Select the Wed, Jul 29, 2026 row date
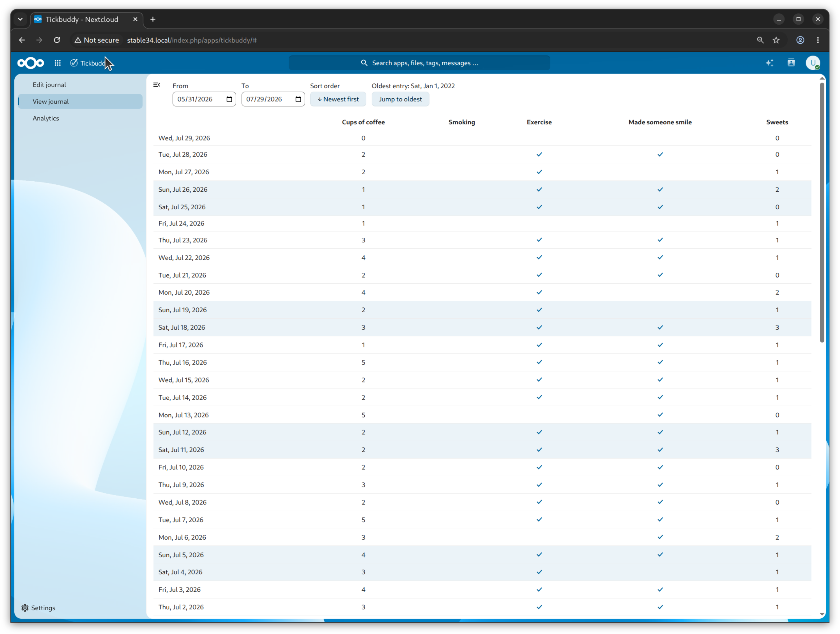Image resolution: width=840 pixels, height=634 pixels. coord(184,138)
